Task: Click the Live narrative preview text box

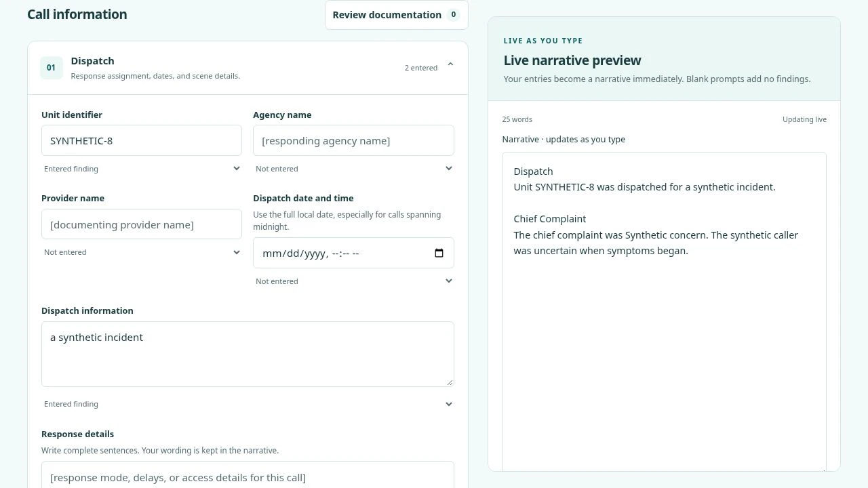Action: (x=664, y=312)
